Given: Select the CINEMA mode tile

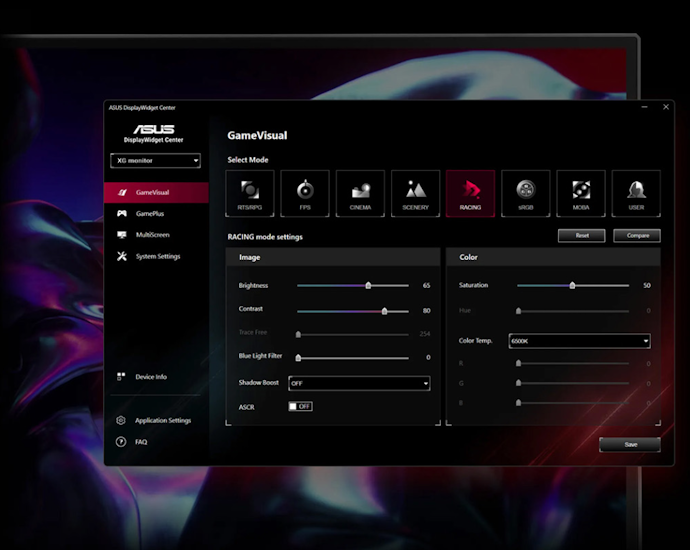Looking at the screenshot, I should tap(360, 194).
